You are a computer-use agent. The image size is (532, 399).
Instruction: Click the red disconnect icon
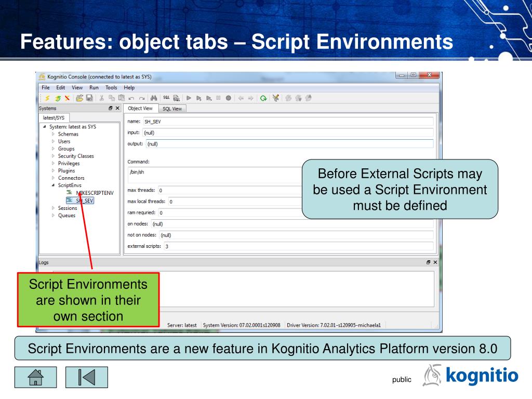68,98
